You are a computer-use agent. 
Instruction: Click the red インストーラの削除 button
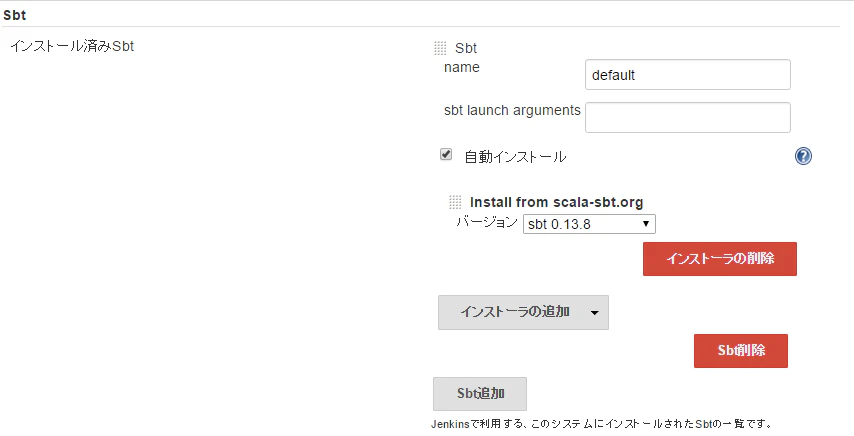pos(719,259)
